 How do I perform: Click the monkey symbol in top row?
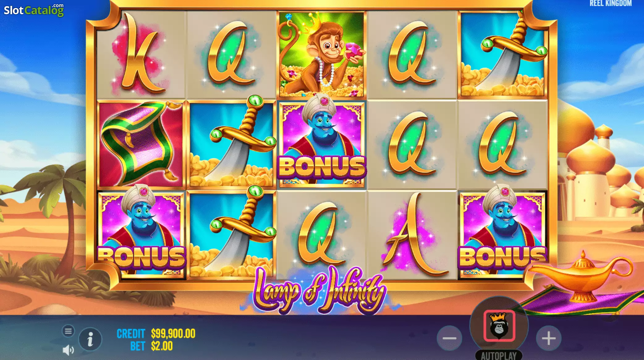click(x=321, y=54)
